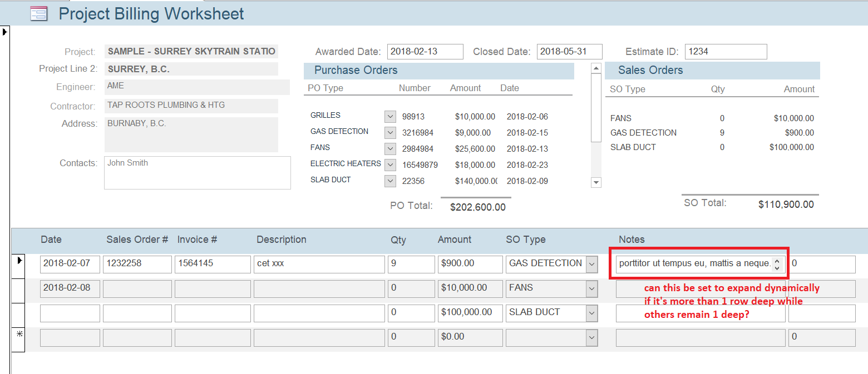Viewport: 868px width, 374px height.
Task: Open SO Type dropdown in the new record row
Action: click(591, 337)
